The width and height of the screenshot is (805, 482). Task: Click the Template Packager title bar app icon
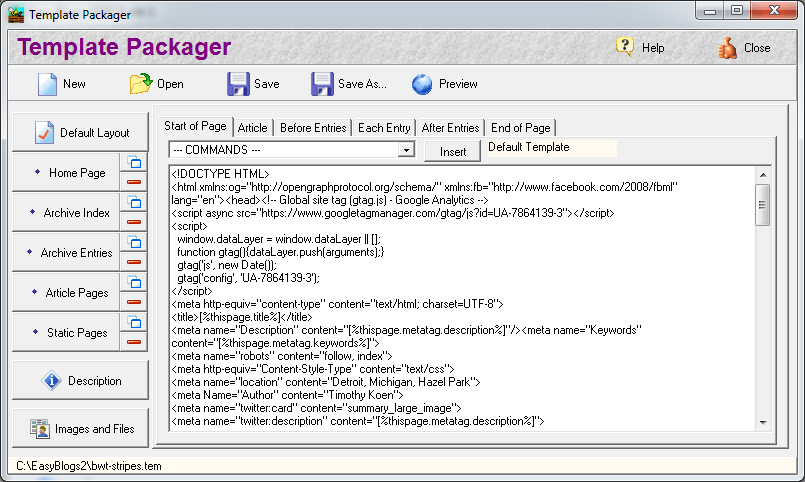click(x=16, y=14)
